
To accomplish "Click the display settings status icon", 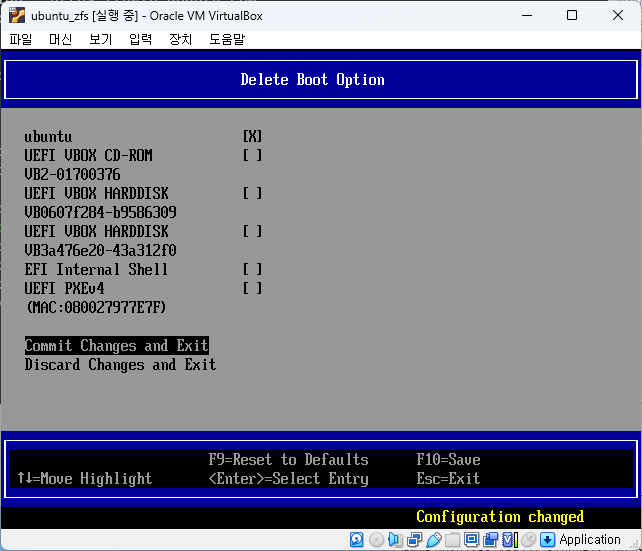I will click(x=471, y=540).
